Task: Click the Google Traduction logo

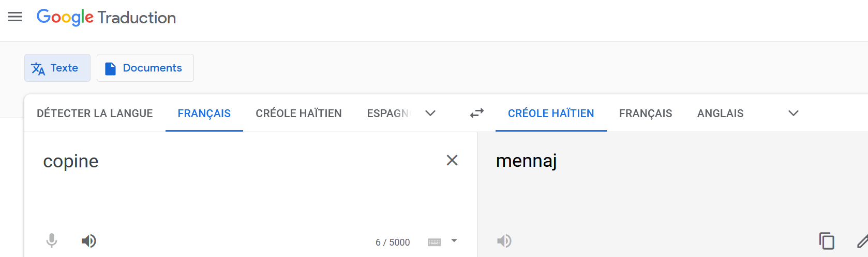Action: coord(106,17)
